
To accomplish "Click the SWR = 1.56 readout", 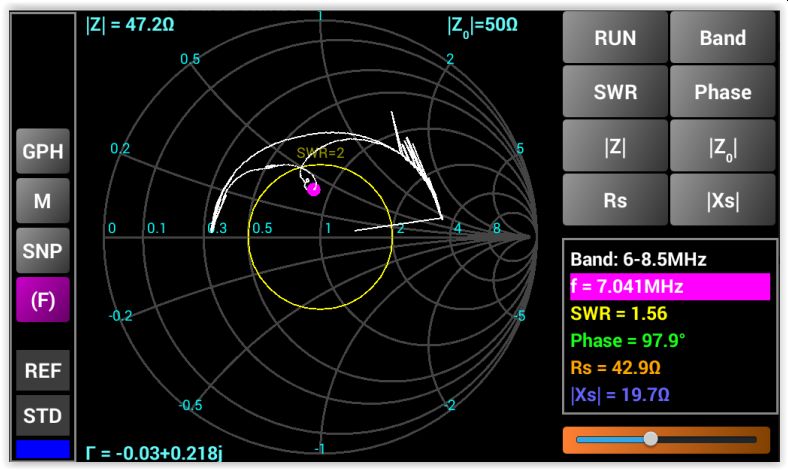I will click(x=619, y=314).
